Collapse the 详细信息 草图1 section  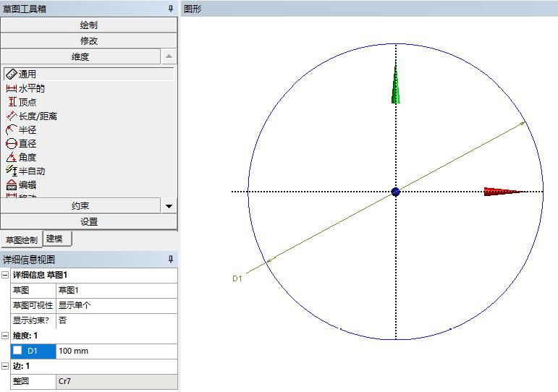[x=6, y=275]
